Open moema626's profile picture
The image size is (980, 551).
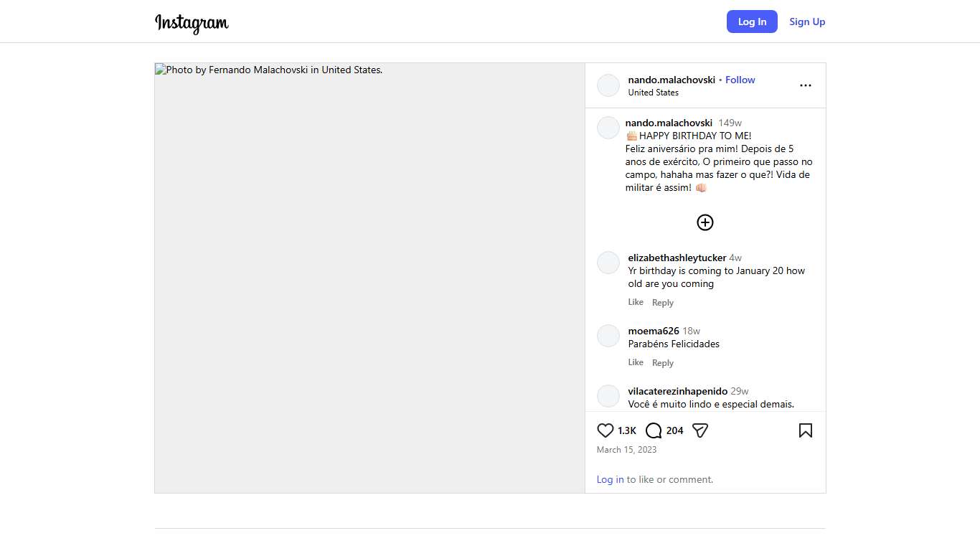608,336
